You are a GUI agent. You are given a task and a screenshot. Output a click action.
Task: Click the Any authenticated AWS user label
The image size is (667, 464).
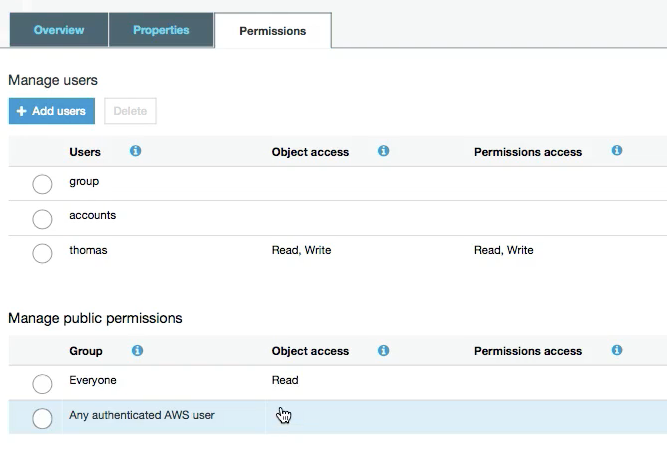pyautogui.click(x=141, y=415)
